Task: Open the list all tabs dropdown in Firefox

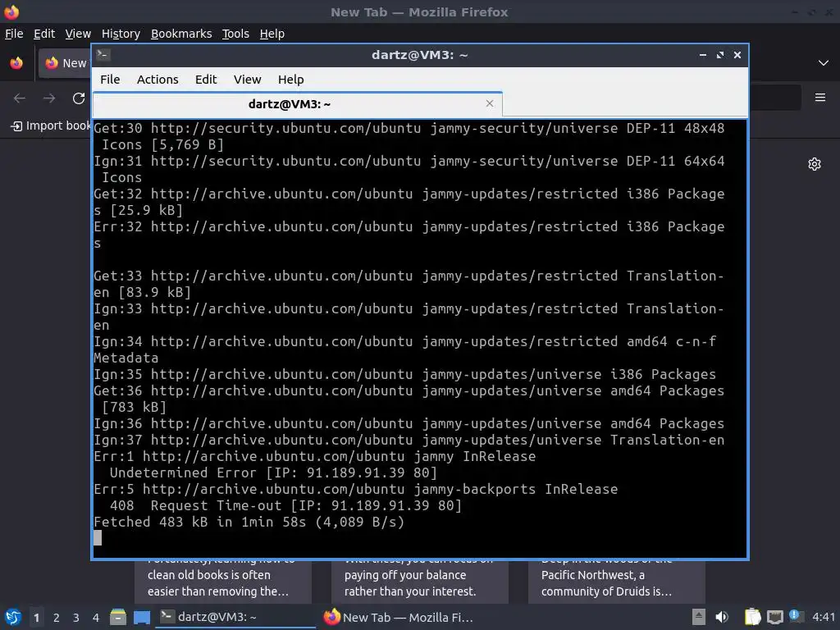Action: coord(824,63)
